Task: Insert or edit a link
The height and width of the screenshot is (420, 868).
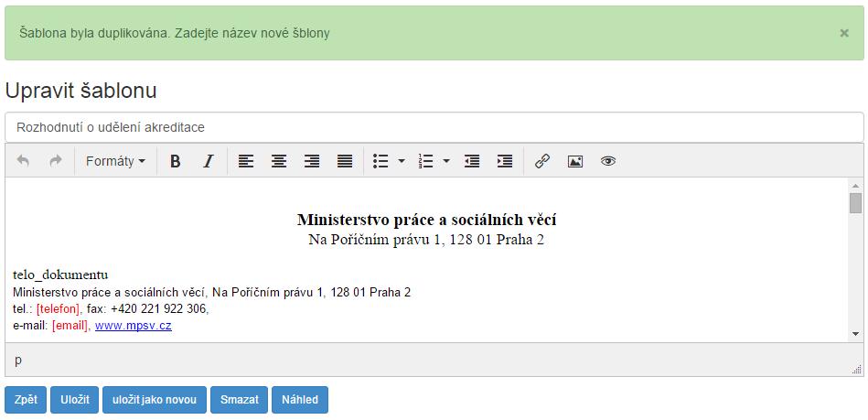Action: coord(542,161)
